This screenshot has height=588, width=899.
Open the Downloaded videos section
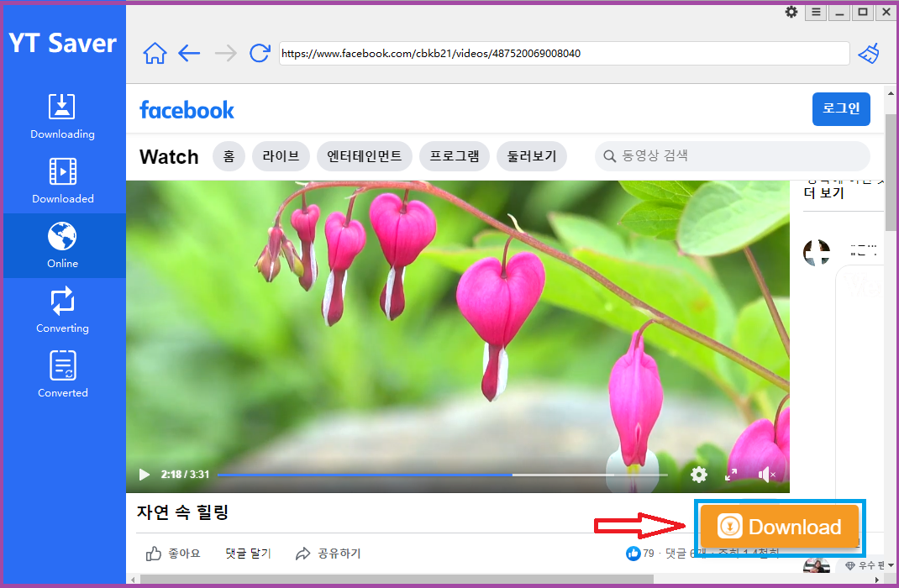[62, 181]
